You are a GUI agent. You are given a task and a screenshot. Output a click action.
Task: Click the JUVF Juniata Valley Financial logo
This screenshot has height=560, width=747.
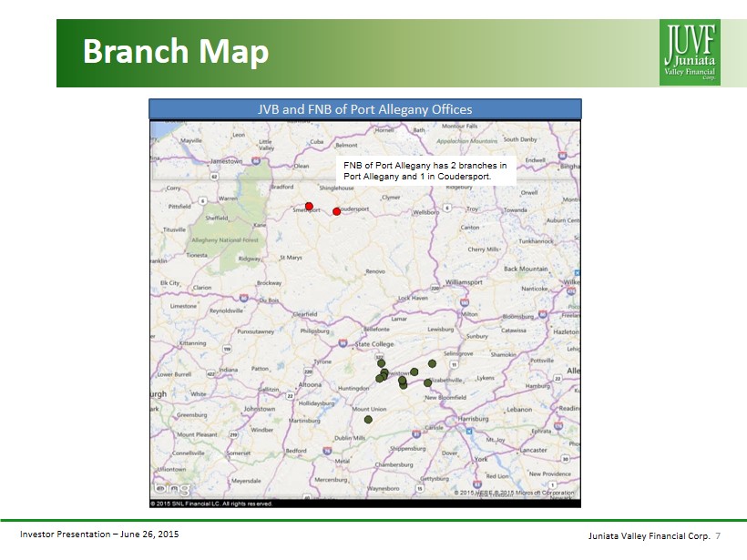coord(690,53)
